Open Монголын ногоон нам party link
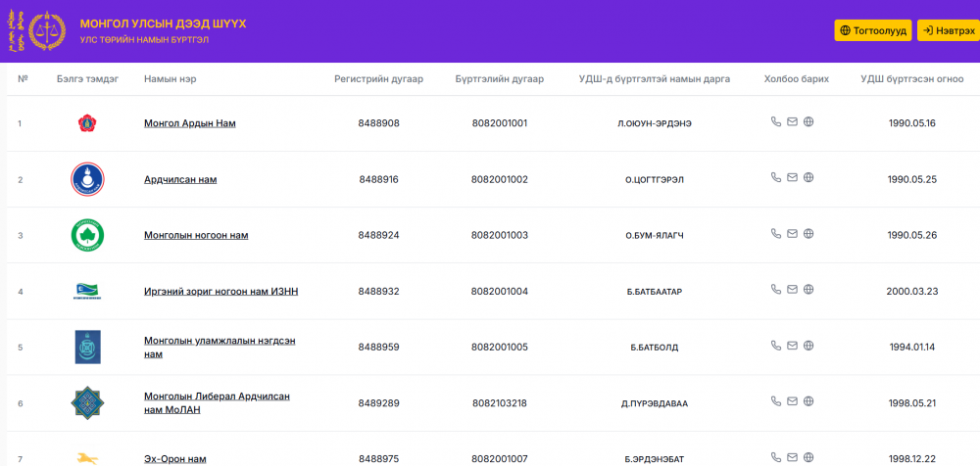This screenshot has height=466, width=980. [x=196, y=235]
